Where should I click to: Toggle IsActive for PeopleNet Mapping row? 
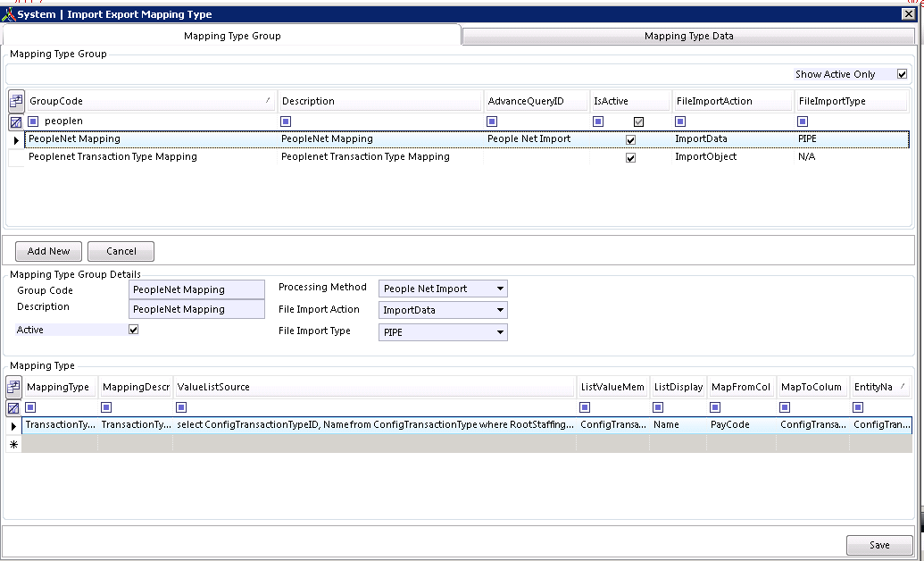tap(631, 140)
